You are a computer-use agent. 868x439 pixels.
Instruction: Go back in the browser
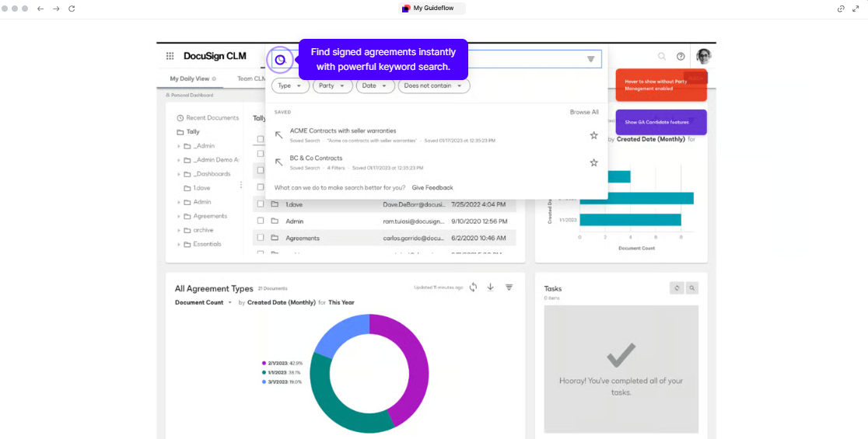point(40,9)
